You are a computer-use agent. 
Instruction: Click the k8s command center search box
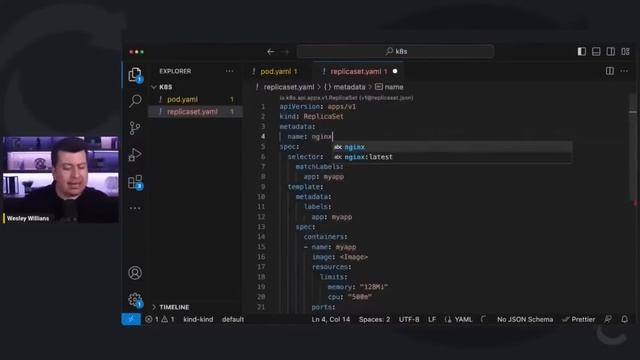click(x=396, y=51)
